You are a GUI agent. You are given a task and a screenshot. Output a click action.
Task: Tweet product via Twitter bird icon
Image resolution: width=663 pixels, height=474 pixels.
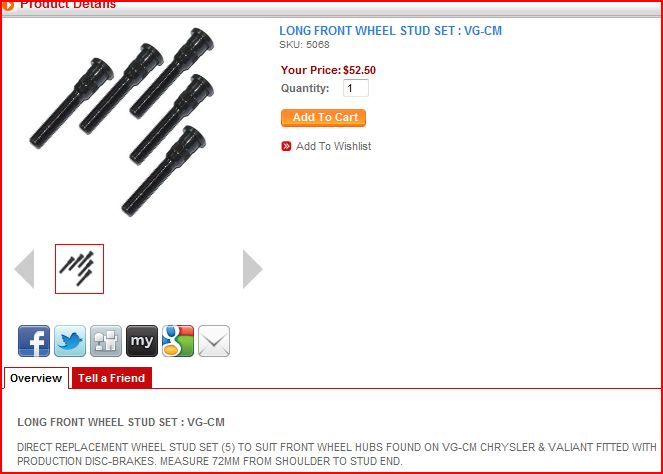(x=70, y=341)
